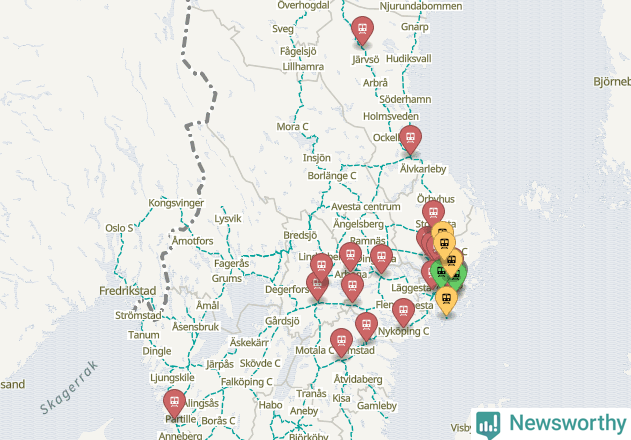Click the Åmotfors label
631x440 pixels.
coord(192,241)
